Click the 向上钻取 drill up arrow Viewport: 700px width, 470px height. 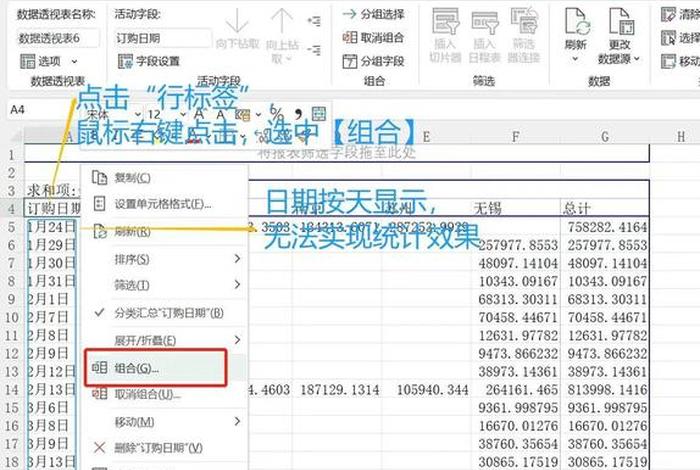(282, 35)
